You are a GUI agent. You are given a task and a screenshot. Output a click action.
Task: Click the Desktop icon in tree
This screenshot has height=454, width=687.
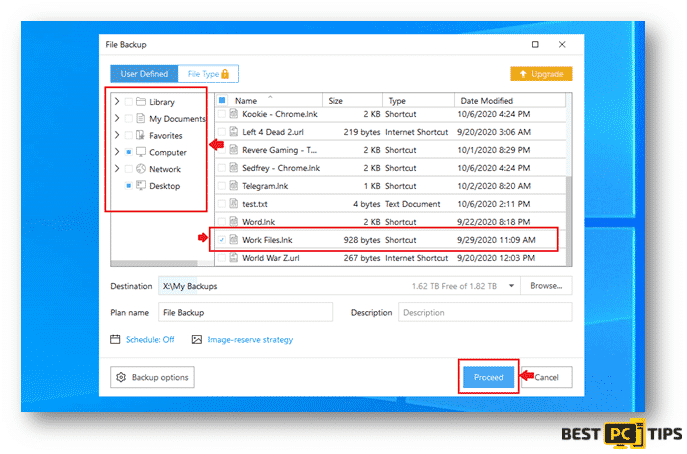(x=141, y=185)
